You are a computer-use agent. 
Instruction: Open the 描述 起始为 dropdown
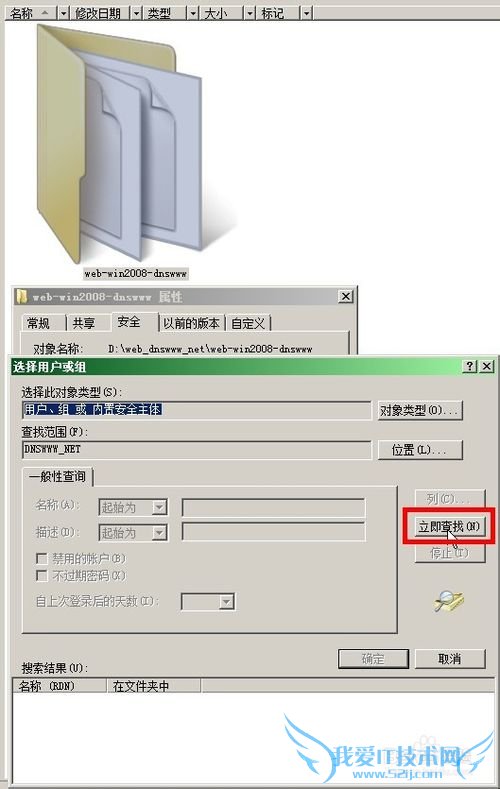point(159,532)
